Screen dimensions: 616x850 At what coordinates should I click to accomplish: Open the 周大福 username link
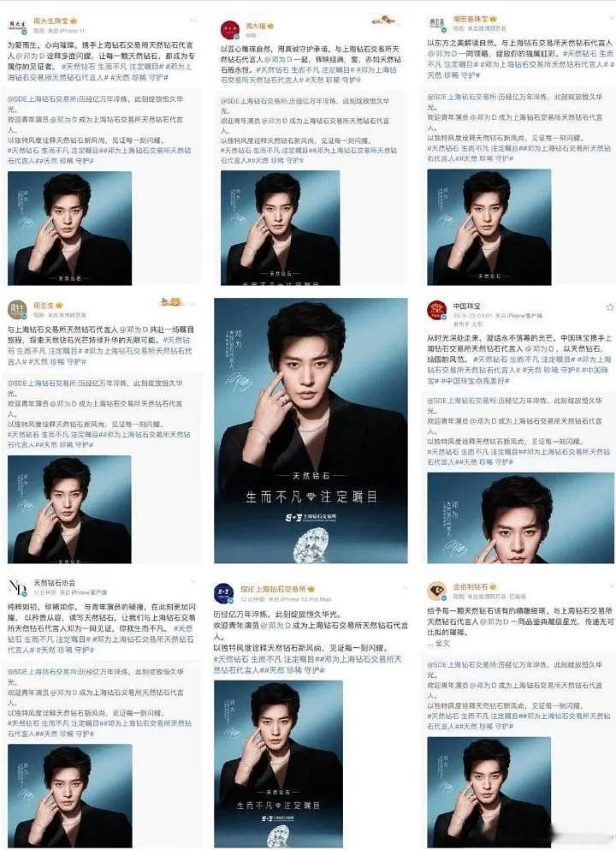tap(256, 26)
